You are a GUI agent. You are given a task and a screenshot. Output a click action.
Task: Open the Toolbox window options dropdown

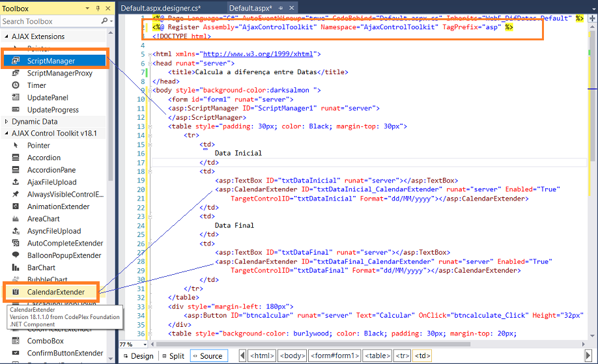point(87,8)
